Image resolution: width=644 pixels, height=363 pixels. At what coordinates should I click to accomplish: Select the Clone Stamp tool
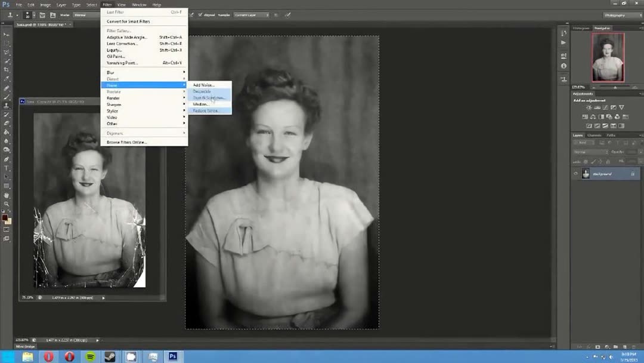7,106
